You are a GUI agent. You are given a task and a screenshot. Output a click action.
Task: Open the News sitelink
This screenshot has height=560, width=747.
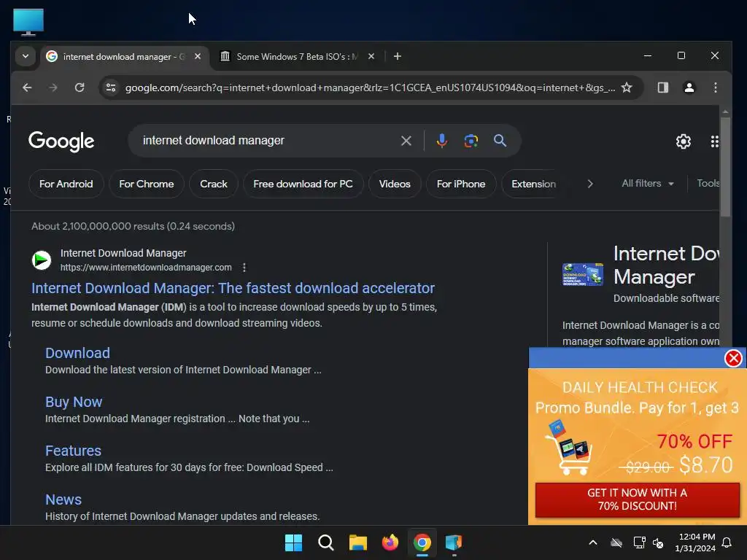click(x=63, y=499)
